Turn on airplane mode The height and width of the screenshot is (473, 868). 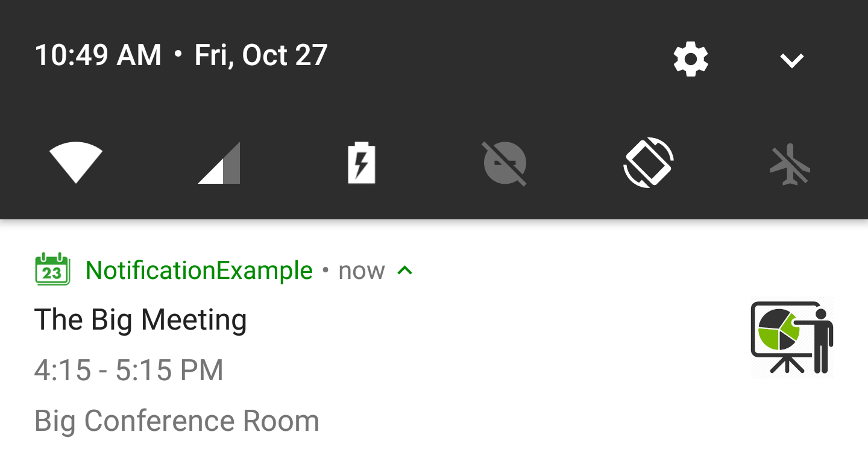[790, 164]
